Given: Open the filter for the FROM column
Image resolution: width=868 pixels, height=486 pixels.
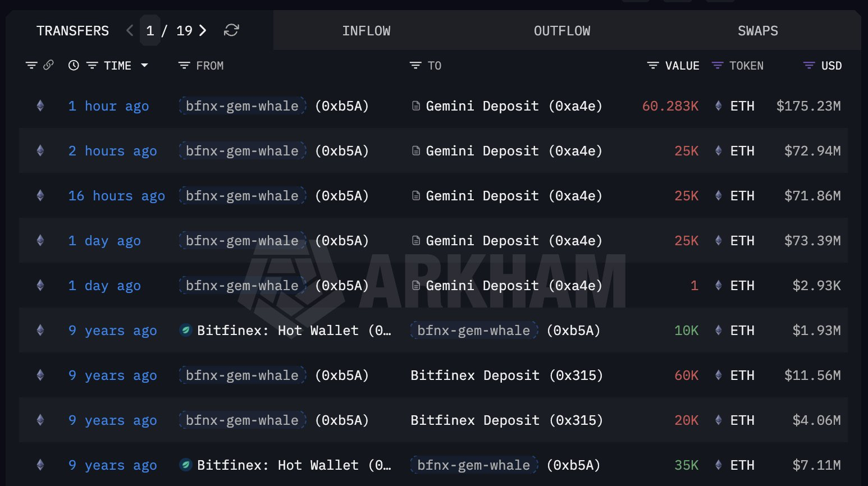Looking at the screenshot, I should tap(184, 65).
